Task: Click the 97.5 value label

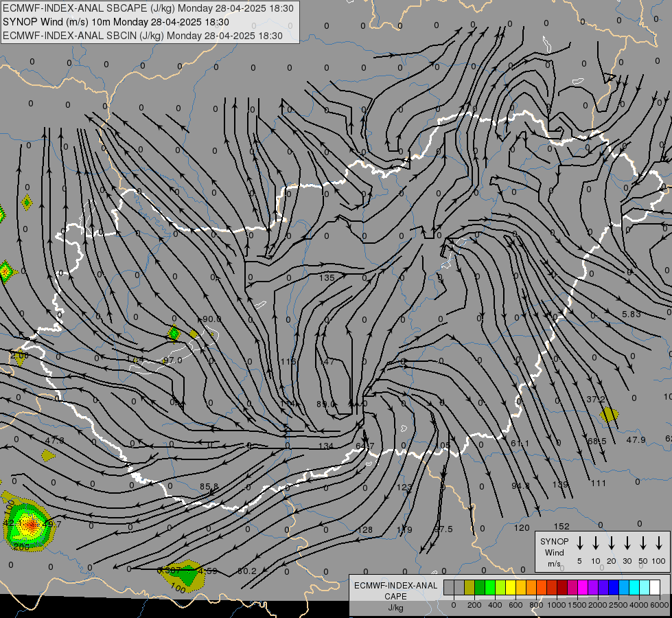Action: click(x=443, y=529)
